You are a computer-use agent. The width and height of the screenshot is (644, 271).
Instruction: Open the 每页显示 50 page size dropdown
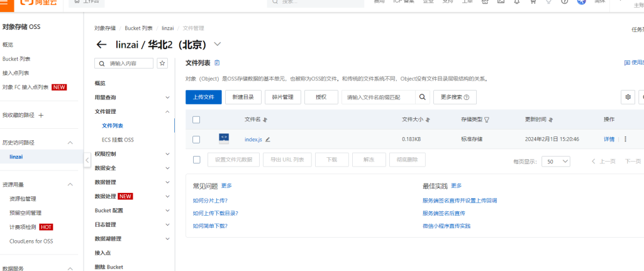(556, 162)
